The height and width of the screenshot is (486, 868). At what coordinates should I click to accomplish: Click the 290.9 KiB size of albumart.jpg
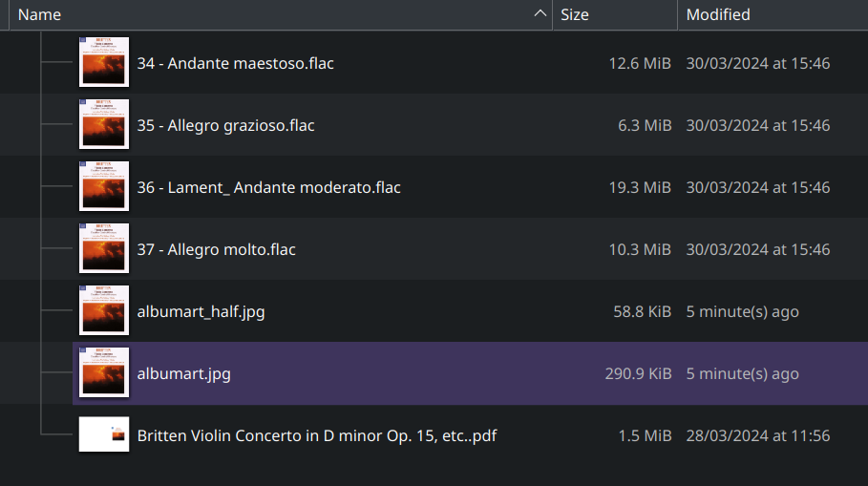click(x=638, y=373)
